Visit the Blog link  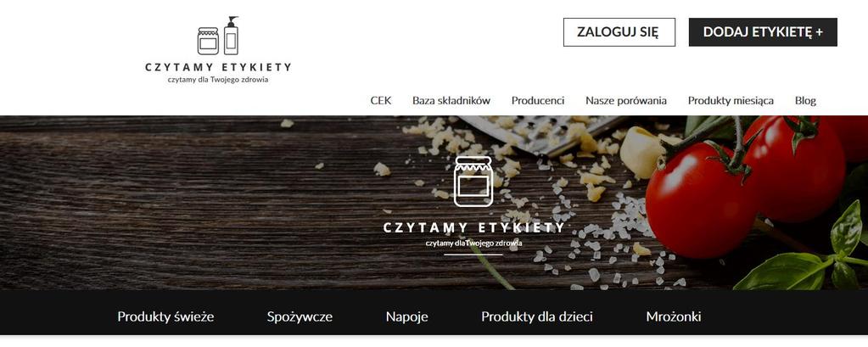tap(805, 101)
